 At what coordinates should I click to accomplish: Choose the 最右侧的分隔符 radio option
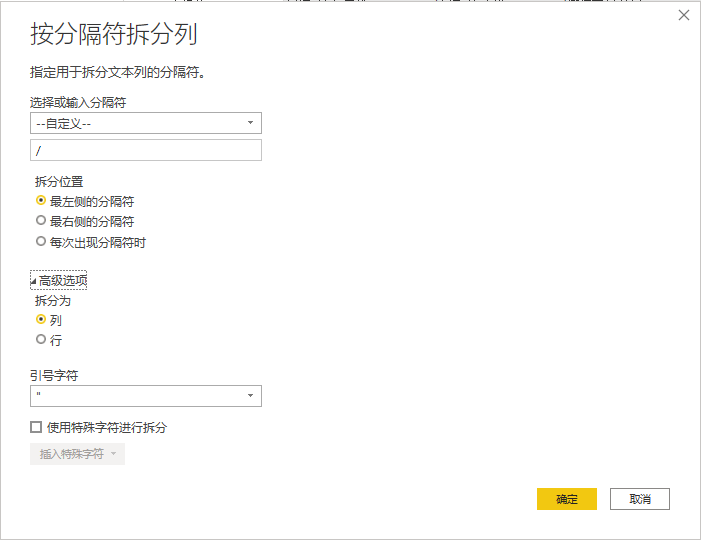click(x=41, y=221)
